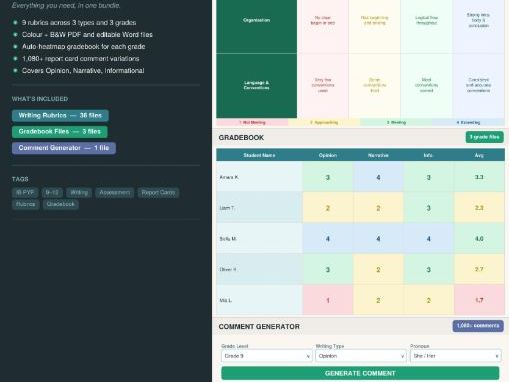Click the WHAT'S INCLUDED heading
Viewport: 509px width, 382px height.
tap(40, 99)
